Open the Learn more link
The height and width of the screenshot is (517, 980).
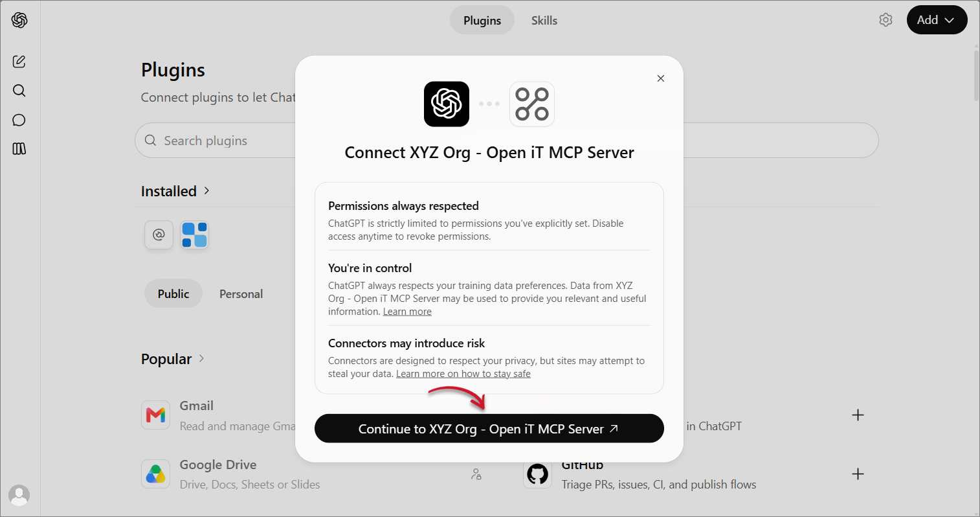[407, 312]
